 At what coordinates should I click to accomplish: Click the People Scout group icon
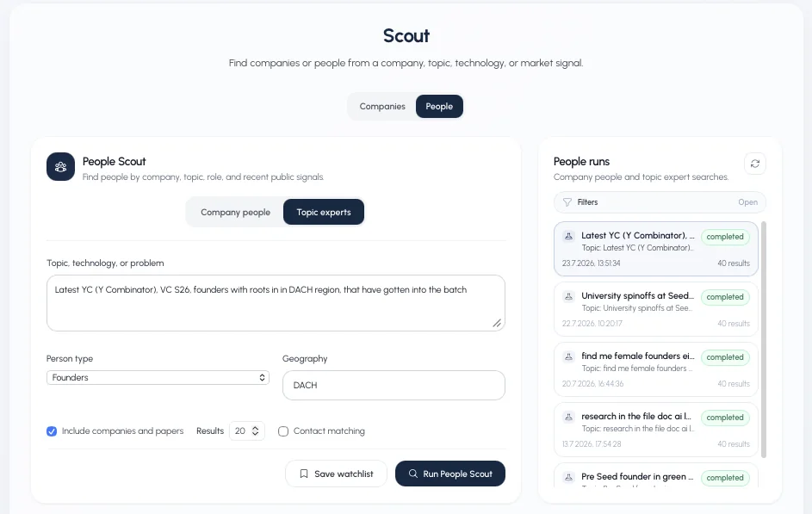pyautogui.click(x=60, y=167)
